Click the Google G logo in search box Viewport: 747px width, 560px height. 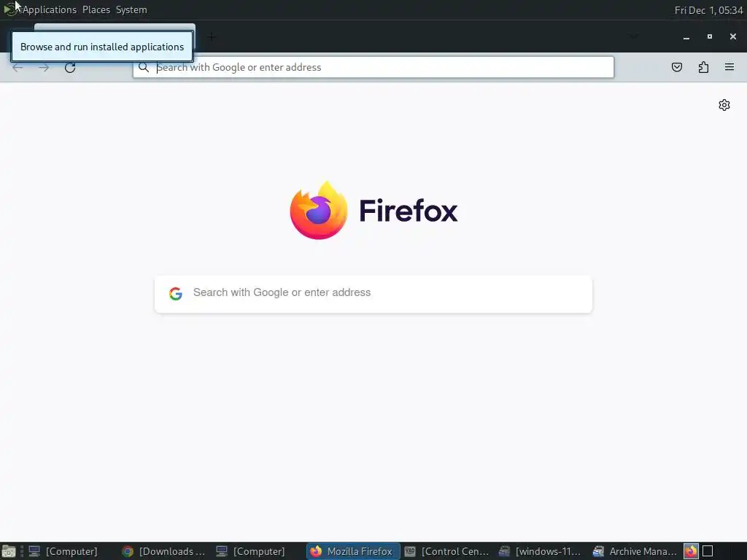coord(176,293)
